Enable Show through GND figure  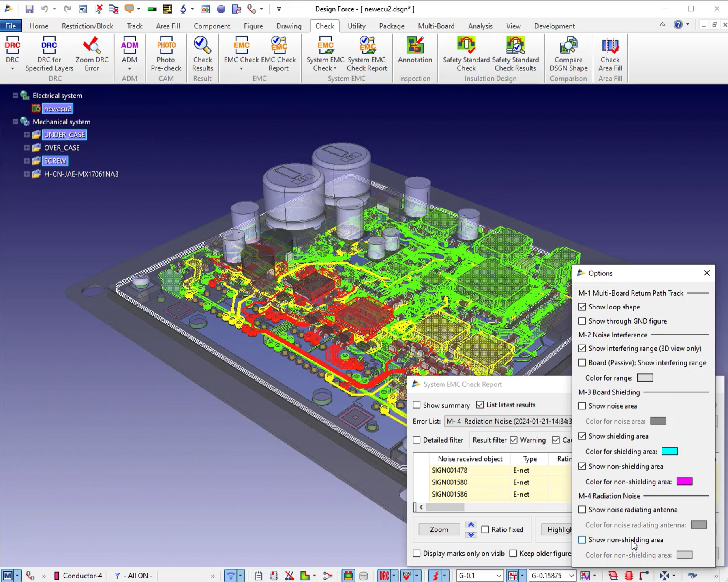point(582,321)
